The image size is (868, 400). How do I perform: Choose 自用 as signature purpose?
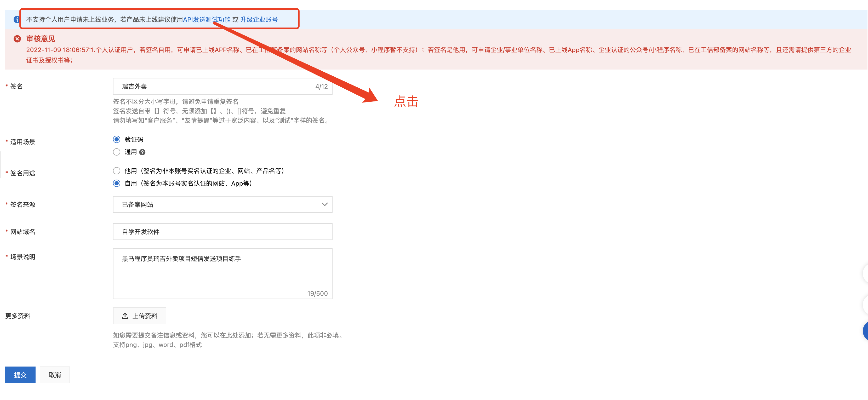(x=117, y=183)
